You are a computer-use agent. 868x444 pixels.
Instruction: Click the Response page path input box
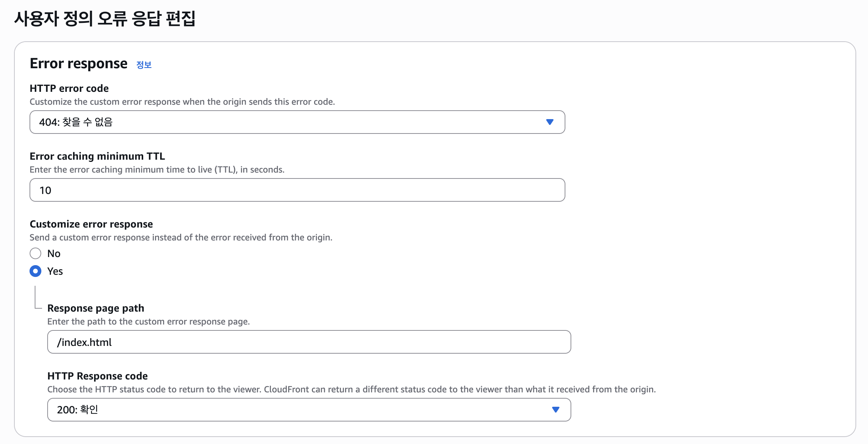(309, 342)
